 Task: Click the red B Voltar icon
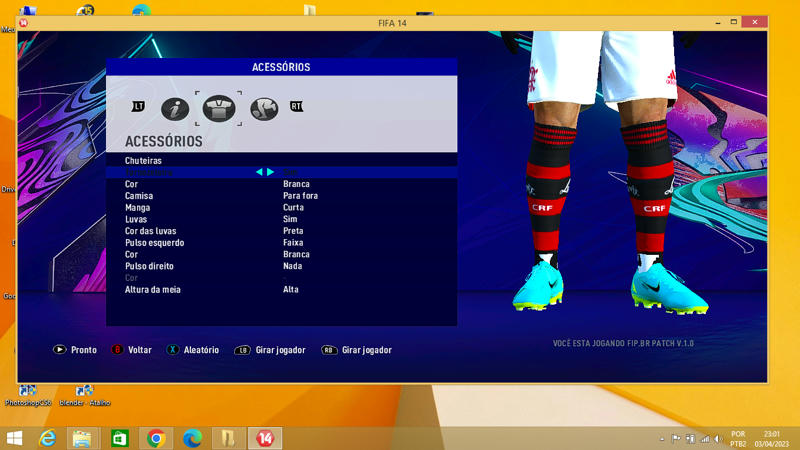117,349
